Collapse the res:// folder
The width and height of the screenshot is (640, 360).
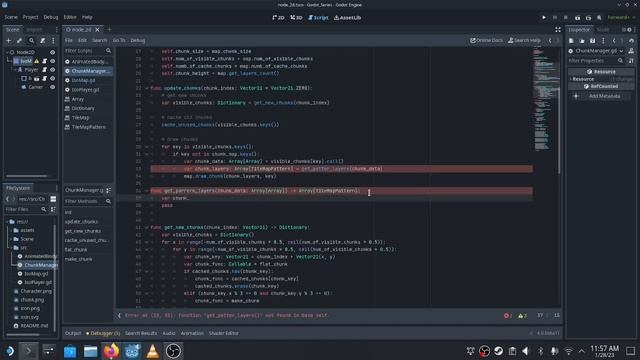(x=7, y=222)
